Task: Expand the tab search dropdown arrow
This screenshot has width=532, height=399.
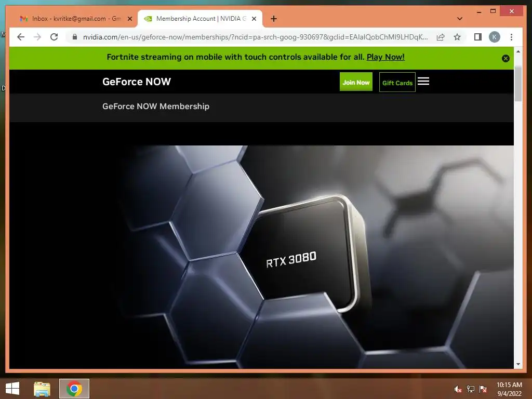Action: (x=460, y=19)
